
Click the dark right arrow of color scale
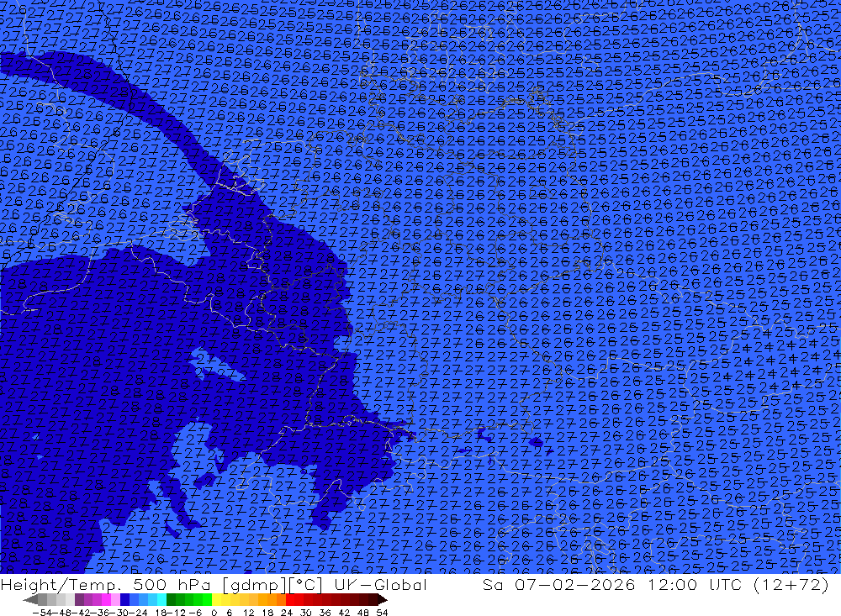pyautogui.click(x=383, y=600)
